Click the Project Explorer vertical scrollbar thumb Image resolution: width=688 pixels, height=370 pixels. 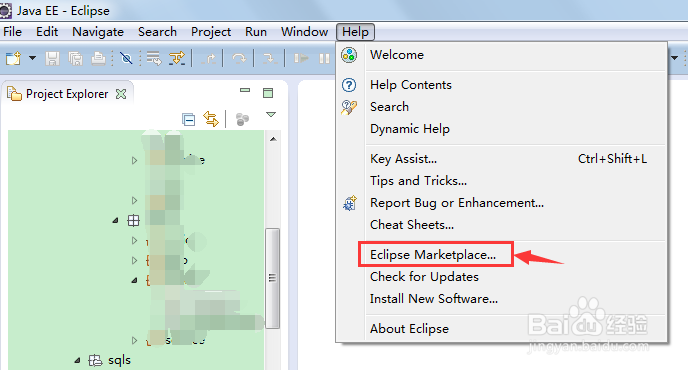272,278
